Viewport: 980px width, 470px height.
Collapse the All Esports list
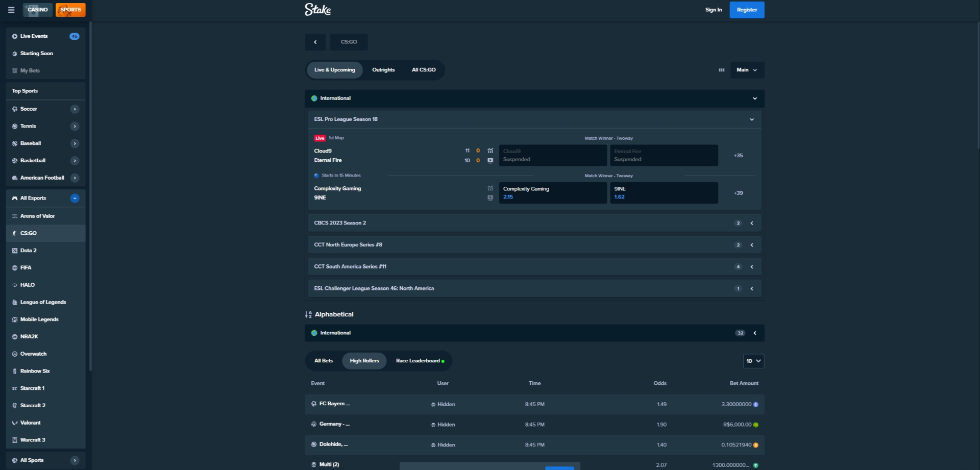[75, 198]
